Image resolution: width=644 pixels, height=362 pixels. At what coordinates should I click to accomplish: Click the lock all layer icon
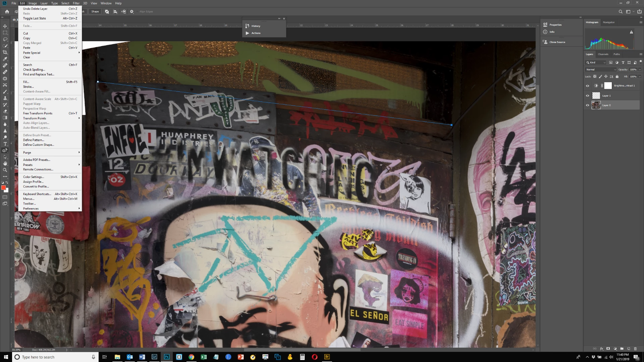tap(617, 76)
